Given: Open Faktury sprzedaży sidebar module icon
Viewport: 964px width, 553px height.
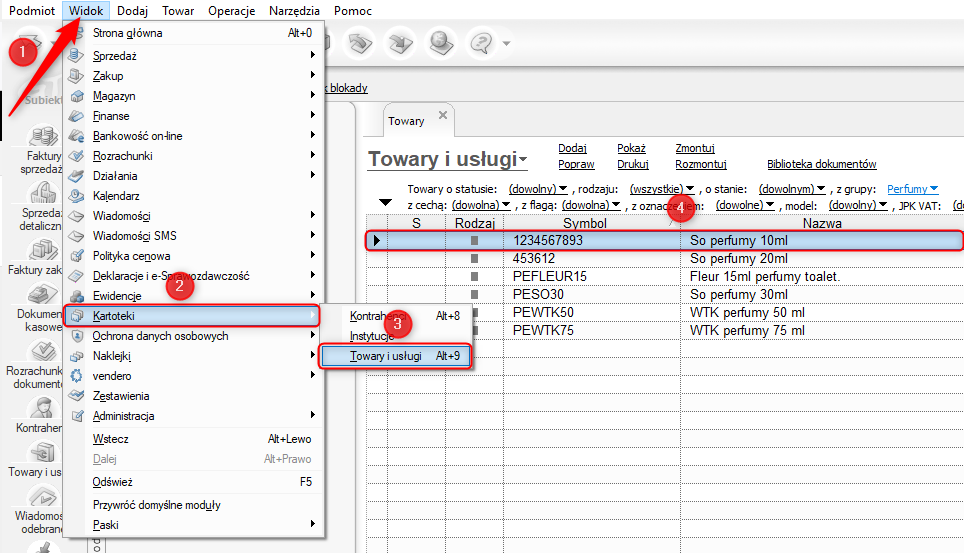Looking at the screenshot, I should tap(44, 137).
